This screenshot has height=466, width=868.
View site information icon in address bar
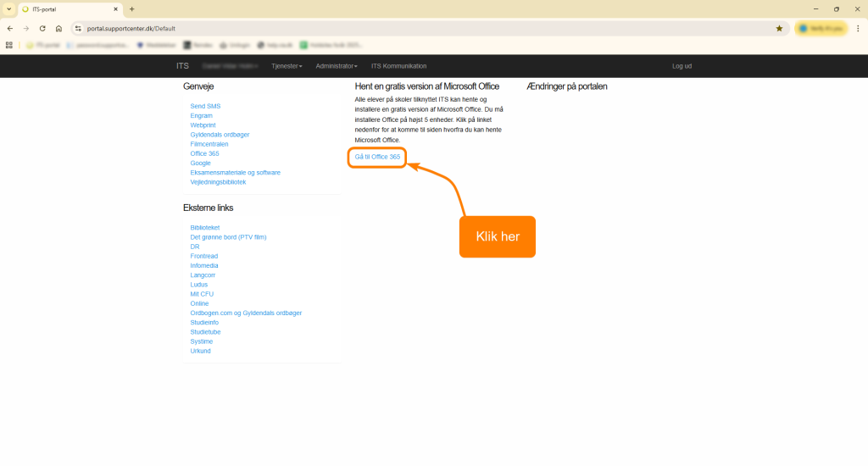pos(77,28)
